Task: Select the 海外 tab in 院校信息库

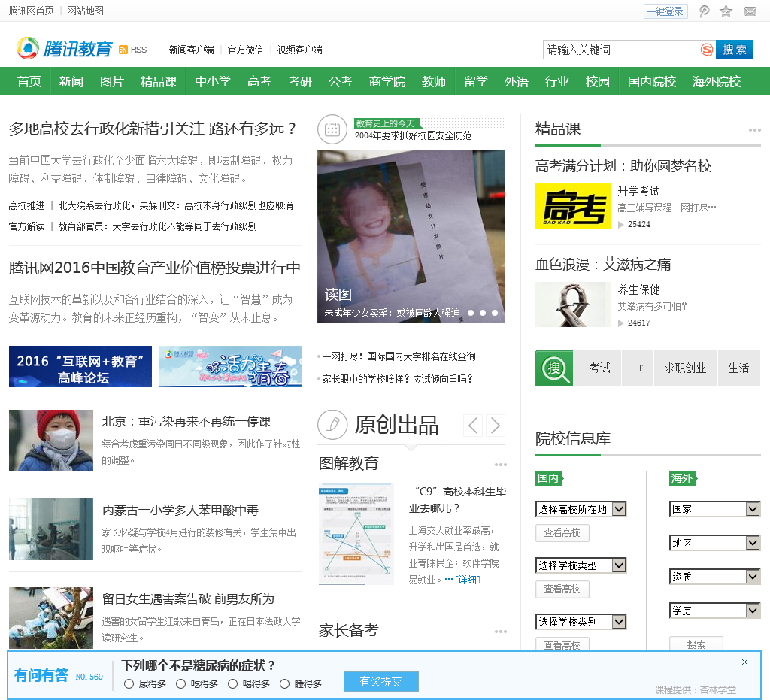Action: [683, 478]
